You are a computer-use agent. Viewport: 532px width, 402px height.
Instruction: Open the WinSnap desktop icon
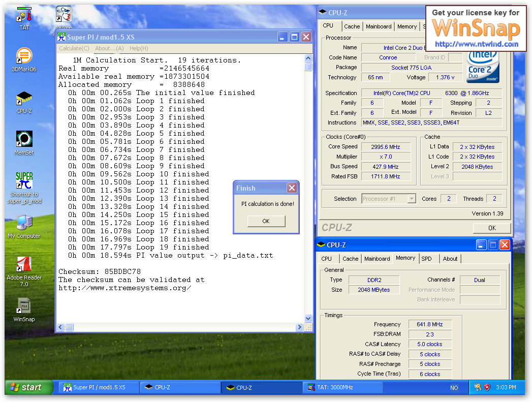(24, 310)
